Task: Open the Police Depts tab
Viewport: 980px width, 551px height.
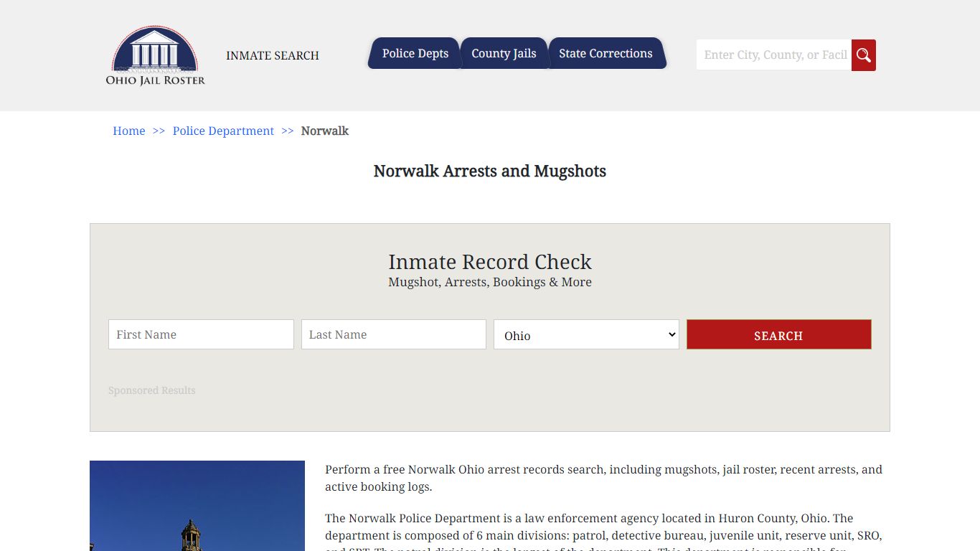Action: coord(415,53)
